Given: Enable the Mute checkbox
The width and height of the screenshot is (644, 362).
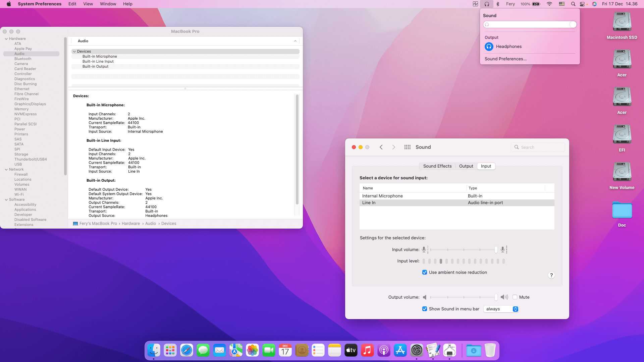Looking at the screenshot, I should click(515, 297).
